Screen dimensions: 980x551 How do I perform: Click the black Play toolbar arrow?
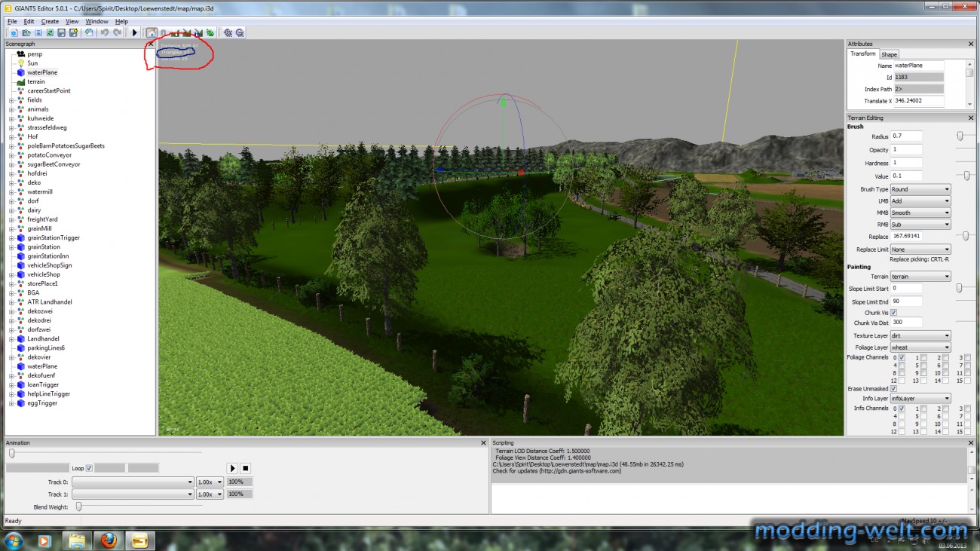135,32
